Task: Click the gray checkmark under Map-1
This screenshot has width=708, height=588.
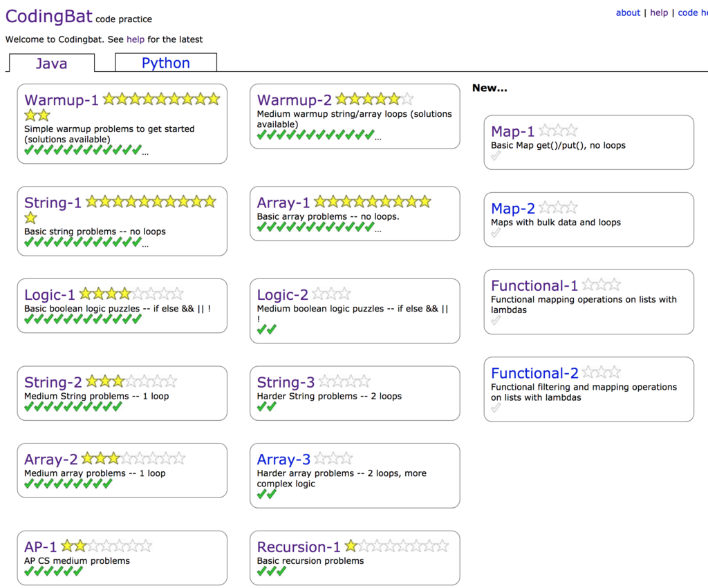Action: (496, 155)
